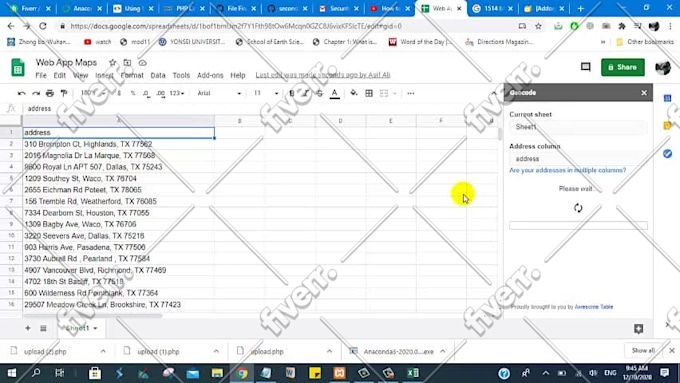Image resolution: width=680 pixels, height=383 pixels.
Task: Open Excel from the Windows taskbar
Action: 413,373
